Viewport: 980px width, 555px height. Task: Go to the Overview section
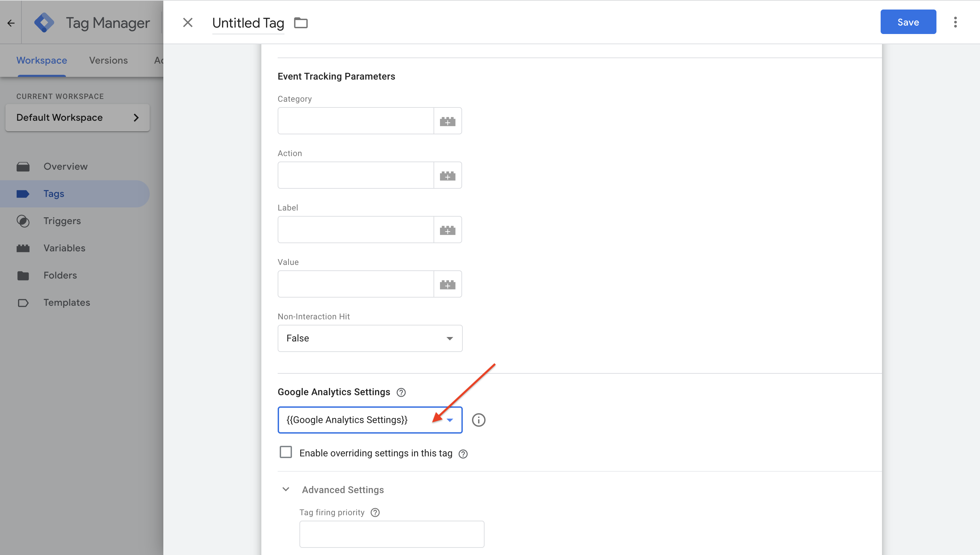click(65, 166)
